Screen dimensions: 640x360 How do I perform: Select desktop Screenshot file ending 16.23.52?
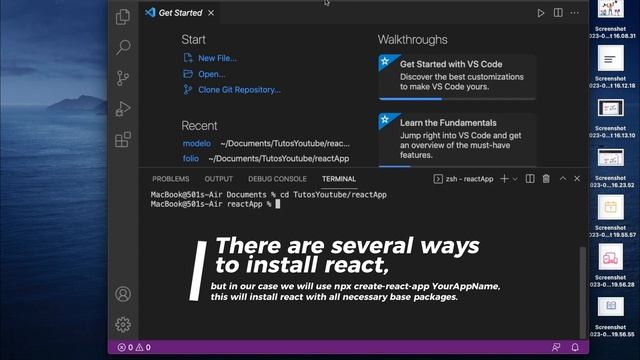pos(611,167)
